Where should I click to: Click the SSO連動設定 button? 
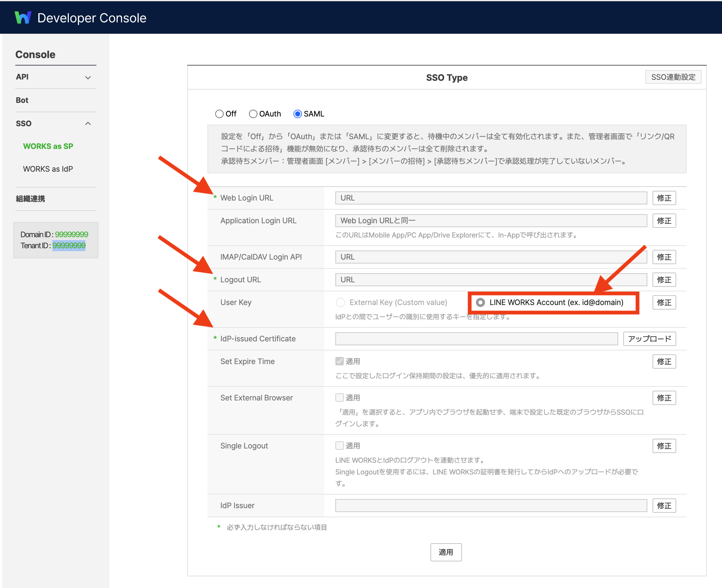tap(673, 77)
